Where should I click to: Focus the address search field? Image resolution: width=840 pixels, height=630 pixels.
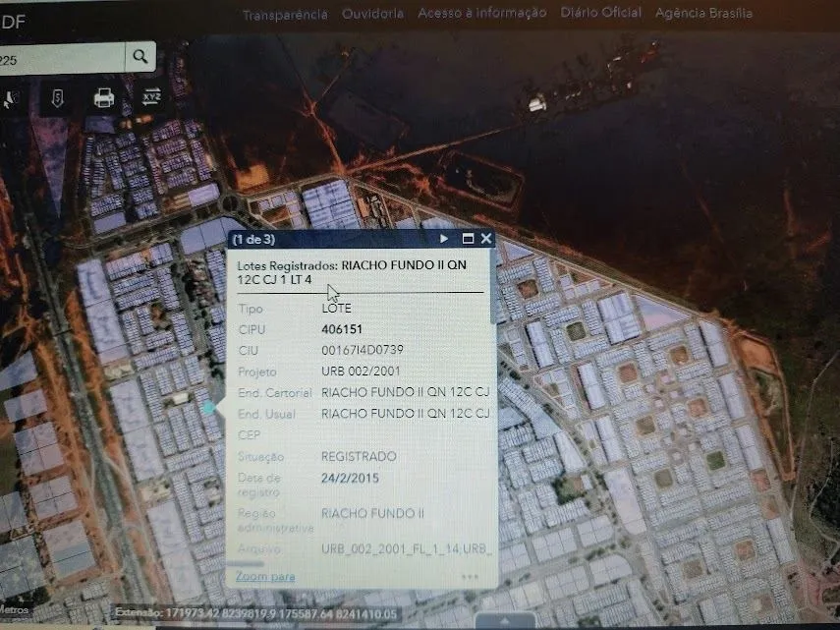62,58
